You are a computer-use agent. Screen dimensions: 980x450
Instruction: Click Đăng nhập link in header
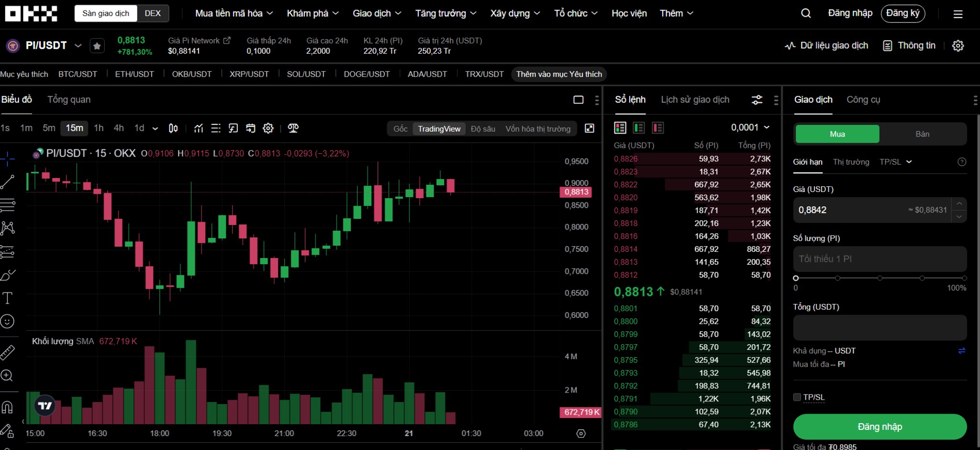point(850,13)
